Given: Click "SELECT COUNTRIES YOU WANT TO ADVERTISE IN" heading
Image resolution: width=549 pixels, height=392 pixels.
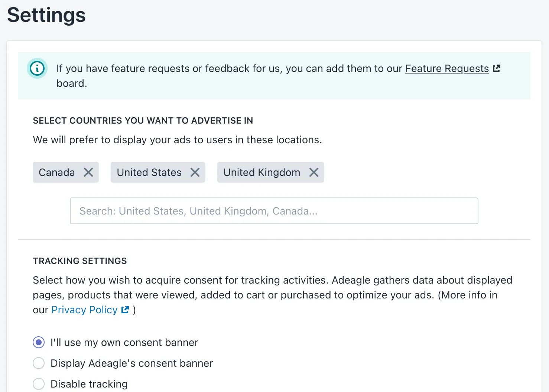Looking at the screenshot, I should [x=143, y=121].
